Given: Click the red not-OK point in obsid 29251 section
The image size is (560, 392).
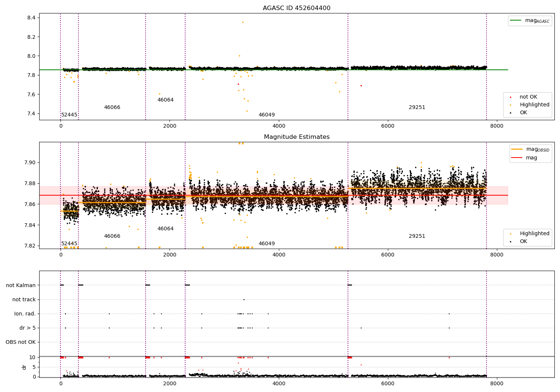Looking at the screenshot, I should (361, 85).
